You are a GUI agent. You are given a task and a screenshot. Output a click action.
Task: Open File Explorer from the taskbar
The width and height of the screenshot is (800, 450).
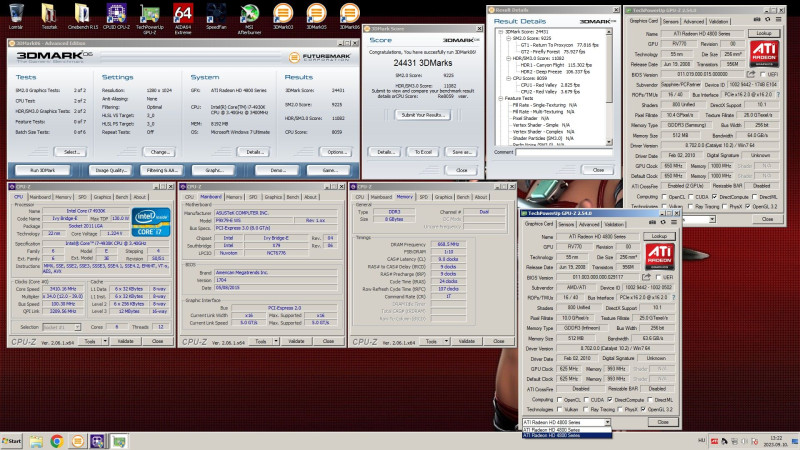pos(36,441)
